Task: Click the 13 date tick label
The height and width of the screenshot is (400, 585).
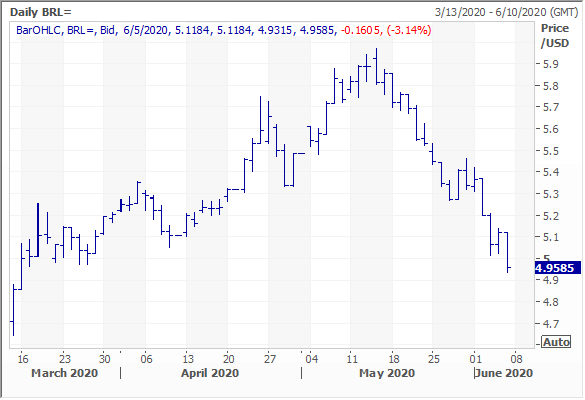Action: (x=188, y=359)
